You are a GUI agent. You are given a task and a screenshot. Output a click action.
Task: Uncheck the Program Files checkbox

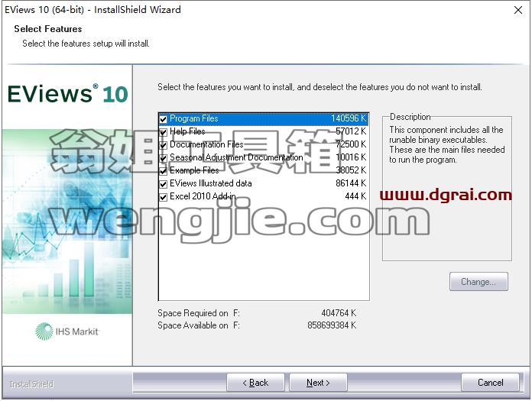[164, 119]
